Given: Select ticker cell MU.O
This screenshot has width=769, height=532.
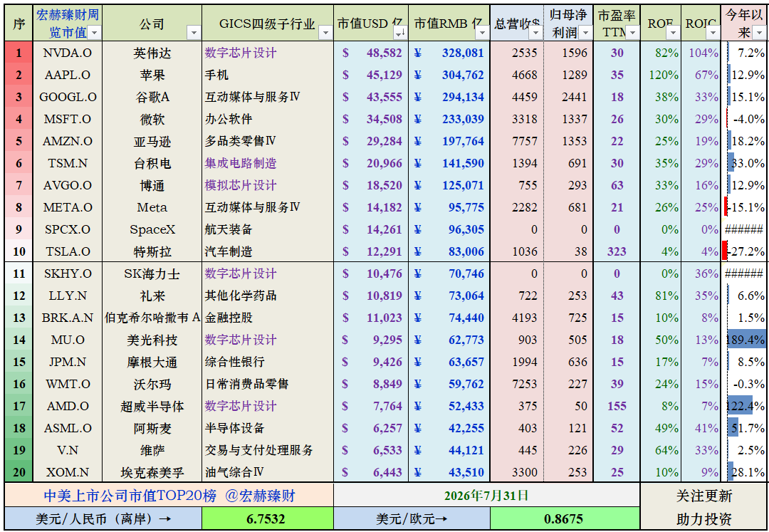Looking at the screenshot, I should point(68,340).
